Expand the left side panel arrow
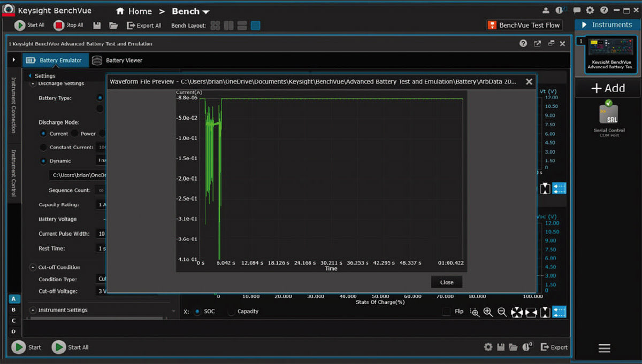The image size is (642, 364). tap(14, 60)
